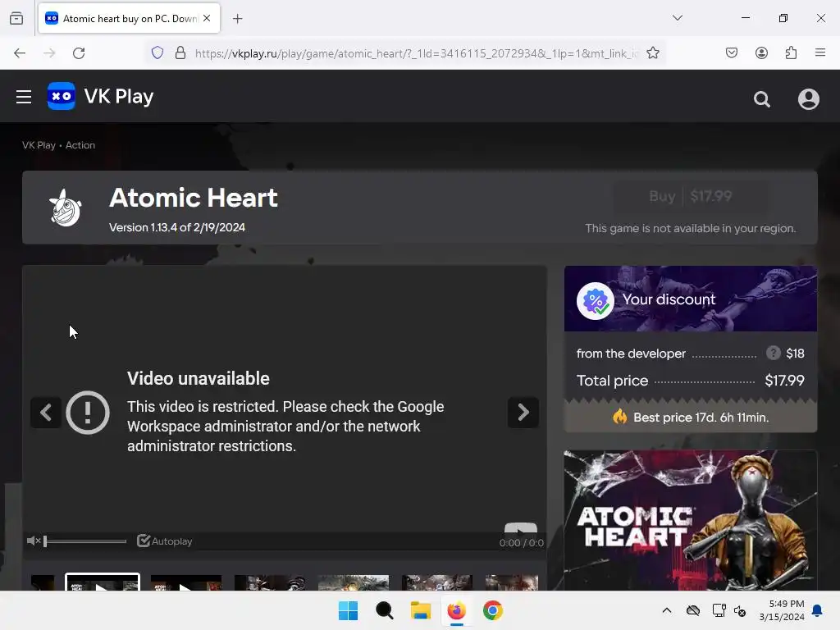
Task: Open the user profile avatar in the VK Play header
Action: [808, 99]
